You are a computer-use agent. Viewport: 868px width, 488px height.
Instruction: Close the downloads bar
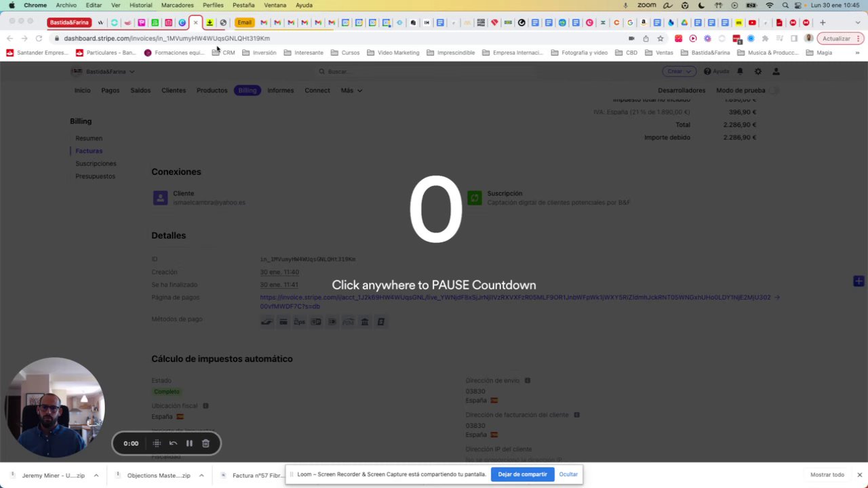(859, 474)
